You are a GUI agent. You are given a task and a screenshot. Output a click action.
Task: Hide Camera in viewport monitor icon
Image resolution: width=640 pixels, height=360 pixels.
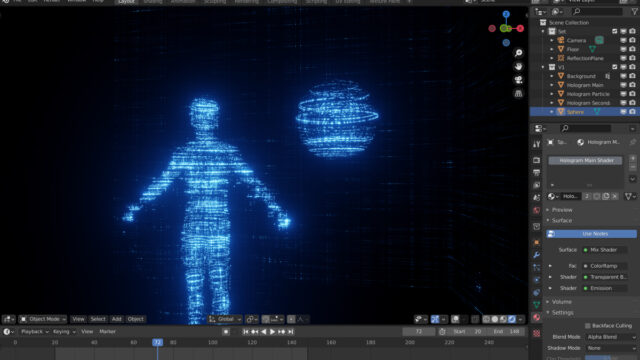tap(623, 40)
